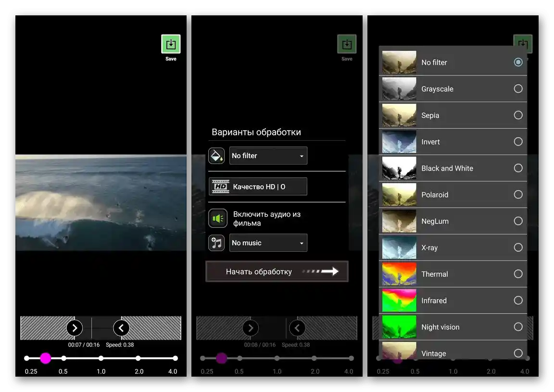Click the Polaroid preview thumbnail
The width and height of the screenshot is (554, 392).
[399, 195]
